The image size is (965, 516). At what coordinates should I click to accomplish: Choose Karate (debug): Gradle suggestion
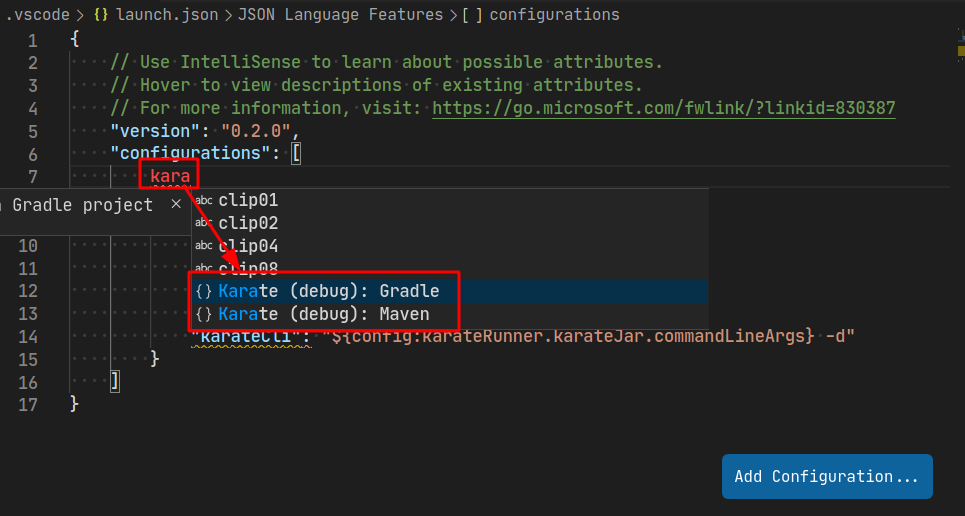coord(328,291)
